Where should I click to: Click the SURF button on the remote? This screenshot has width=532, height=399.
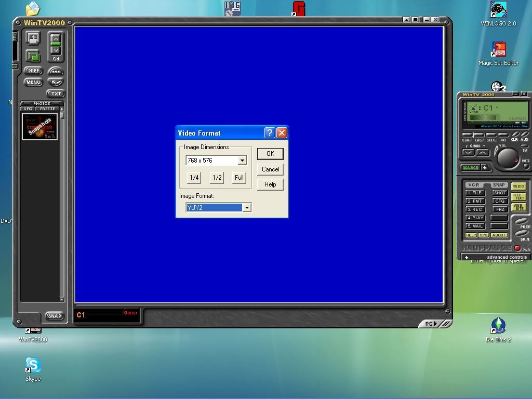pyautogui.click(x=467, y=135)
